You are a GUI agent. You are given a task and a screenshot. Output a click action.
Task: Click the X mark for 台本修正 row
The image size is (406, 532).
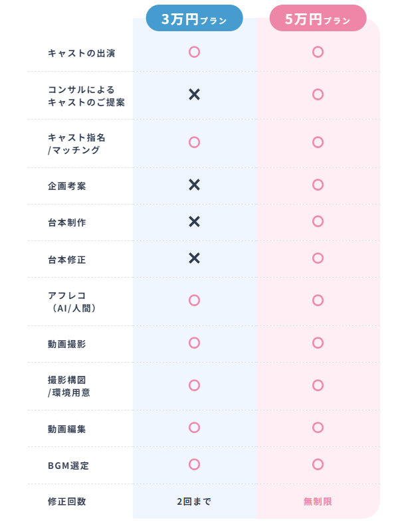point(194,258)
